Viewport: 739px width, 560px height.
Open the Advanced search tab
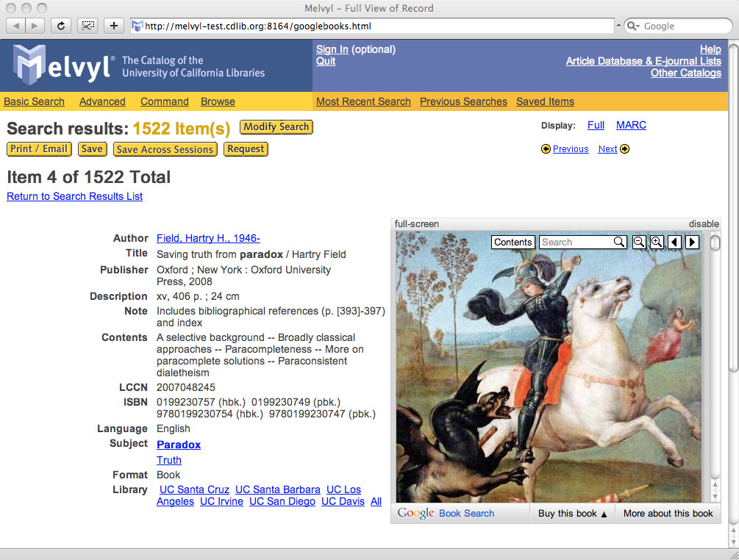coord(102,101)
